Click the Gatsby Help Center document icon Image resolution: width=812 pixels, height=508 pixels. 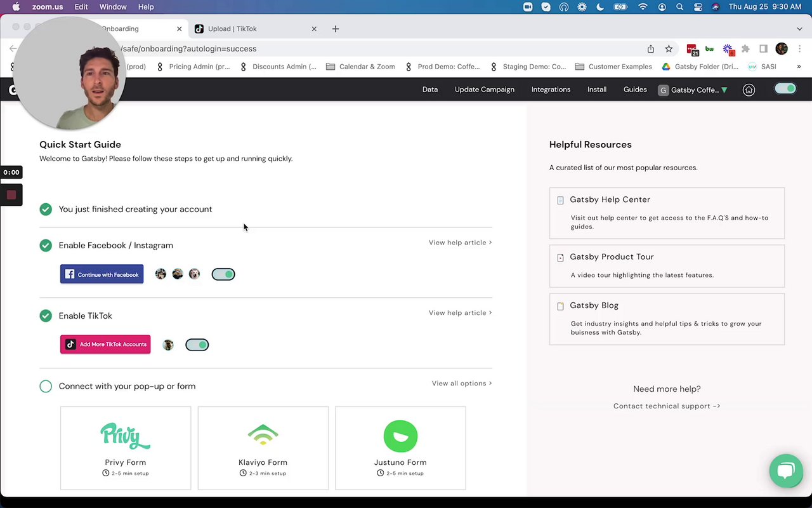[560, 201]
